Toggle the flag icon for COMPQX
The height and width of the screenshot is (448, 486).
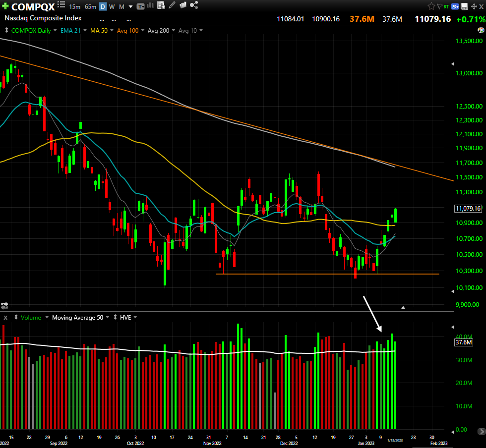click(439, 6)
